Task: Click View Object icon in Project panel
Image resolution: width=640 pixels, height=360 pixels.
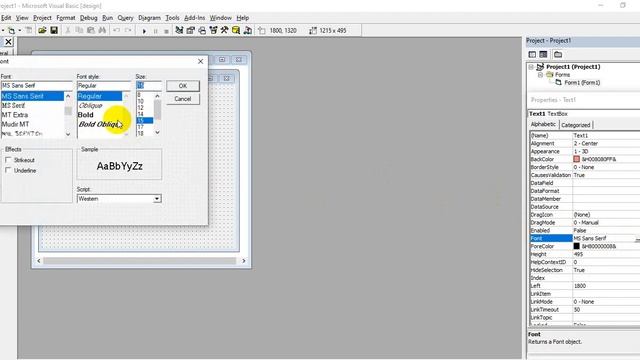Action: click(543, 54)
